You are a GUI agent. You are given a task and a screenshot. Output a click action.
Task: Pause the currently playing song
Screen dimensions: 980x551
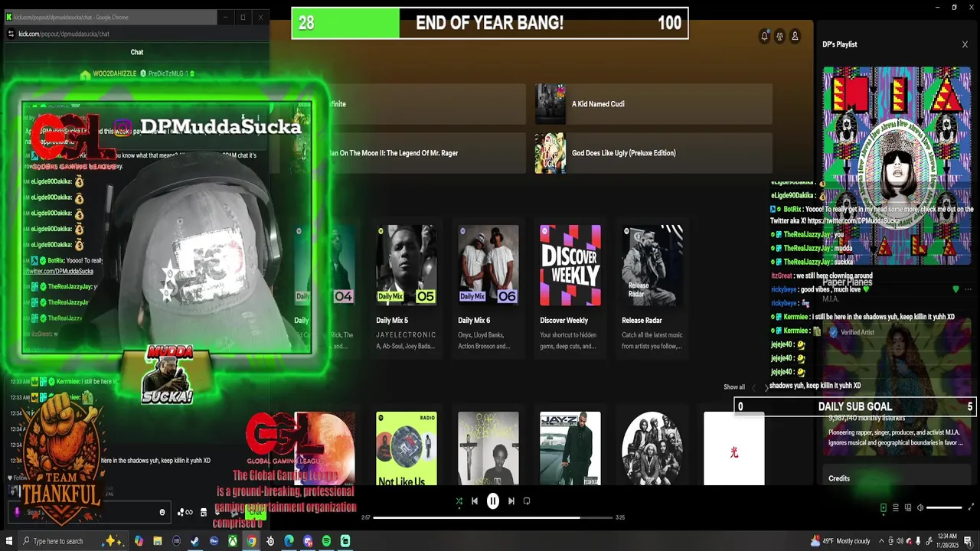[x=493, y=501]
